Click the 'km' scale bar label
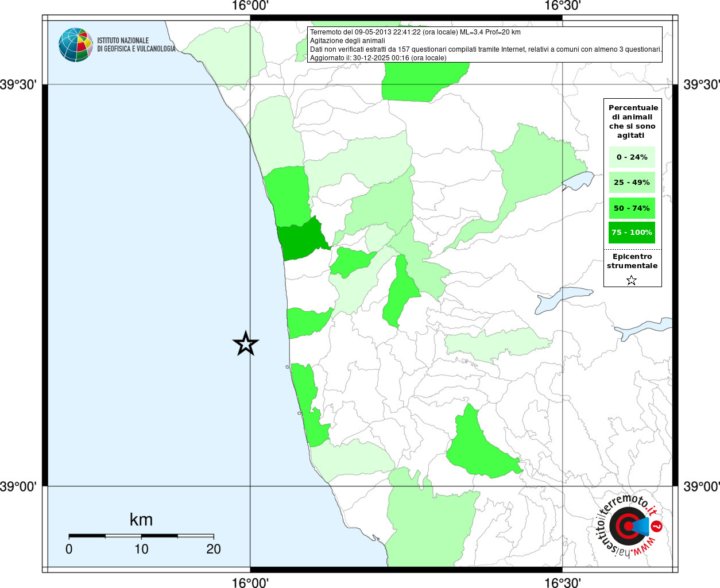The width and height of the screenshot is (720, 588). (141, 520)
